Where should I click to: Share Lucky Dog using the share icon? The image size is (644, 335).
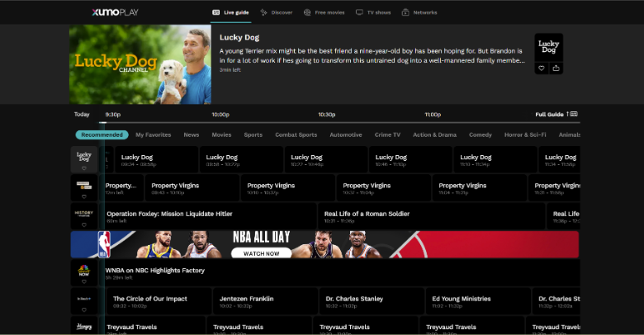[x=556, y=68]
